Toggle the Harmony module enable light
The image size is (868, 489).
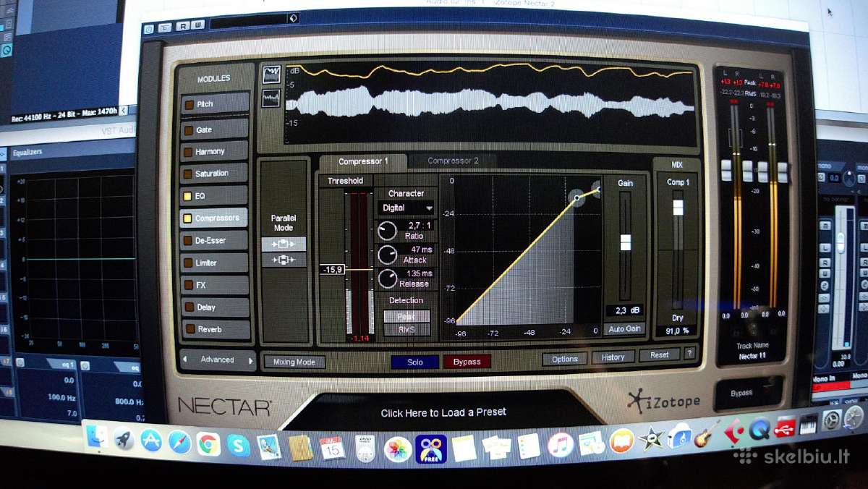pyautogui.click(x=188, y=152)
